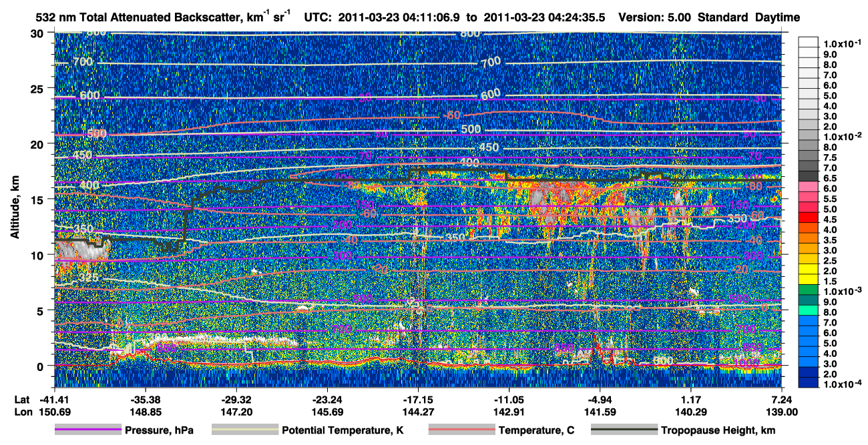Click the 'Version: 5.00' text
The image size is (868, 445).
656,18
